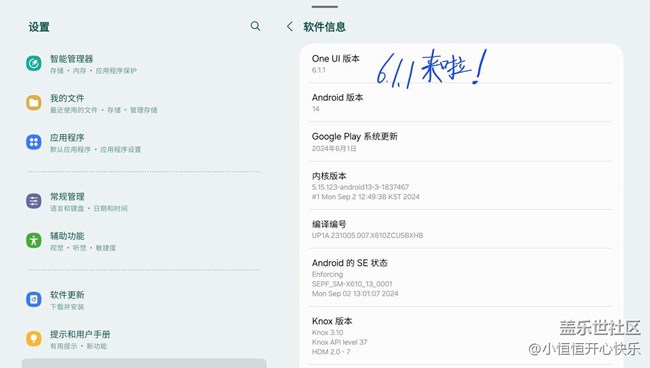The width and height of the screenshot is (650, 368).
Task: Click the 语言和键盘 · 日期和时间 subtitle
Action: pyautogui.click(x=89, y=208)
